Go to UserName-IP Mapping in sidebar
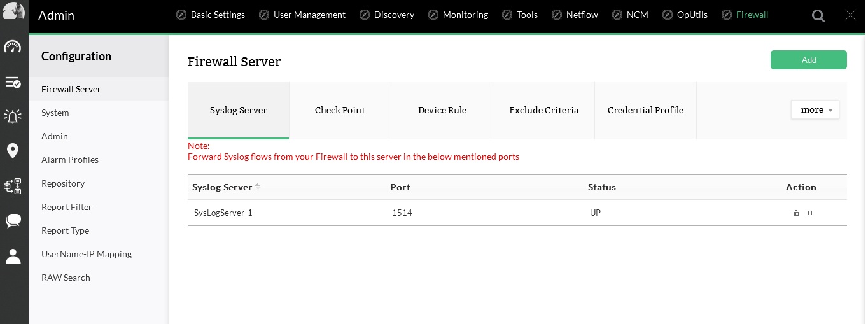 [x=87, y=254]
